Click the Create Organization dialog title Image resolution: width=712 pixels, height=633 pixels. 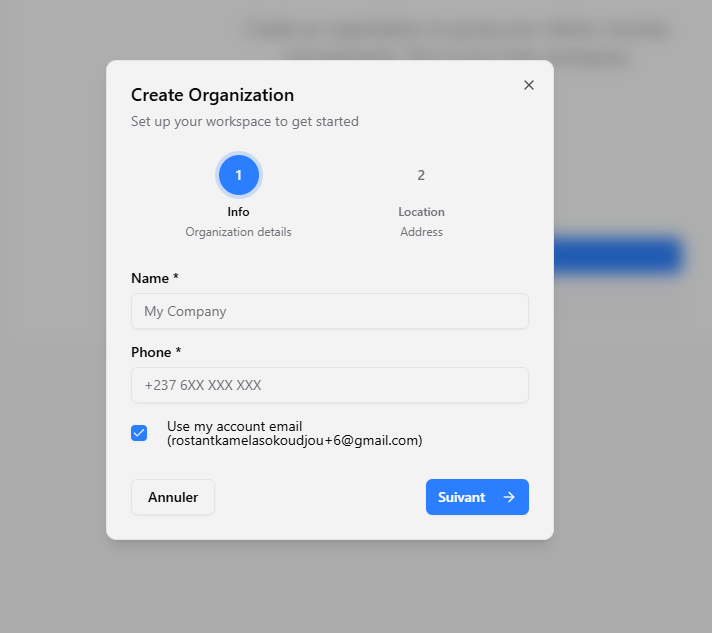[x=212, y=95]
